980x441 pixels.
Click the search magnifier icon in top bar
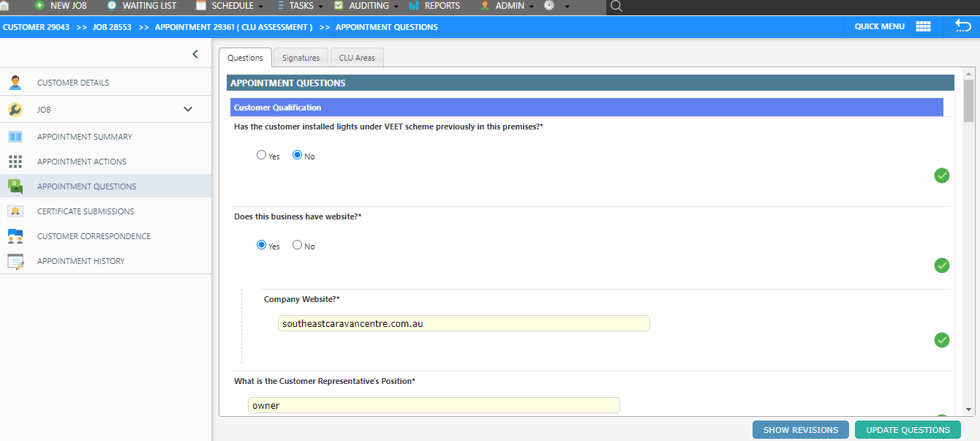616,7
